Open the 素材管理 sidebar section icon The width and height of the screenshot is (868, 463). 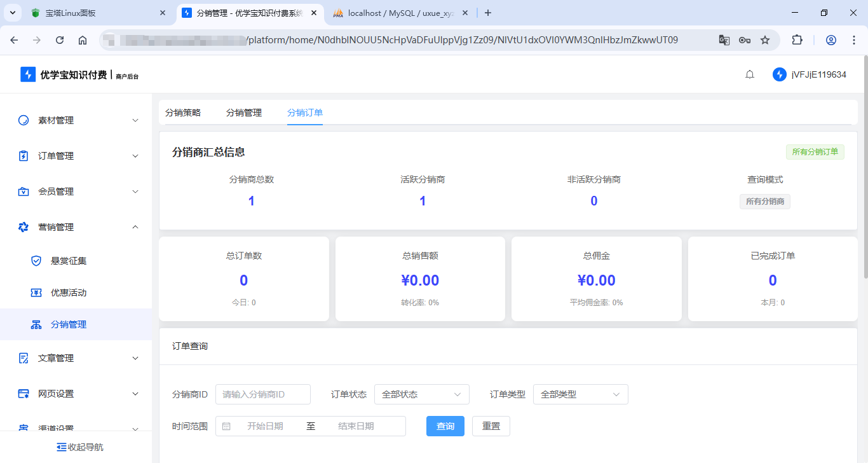(x=22, y=120)
